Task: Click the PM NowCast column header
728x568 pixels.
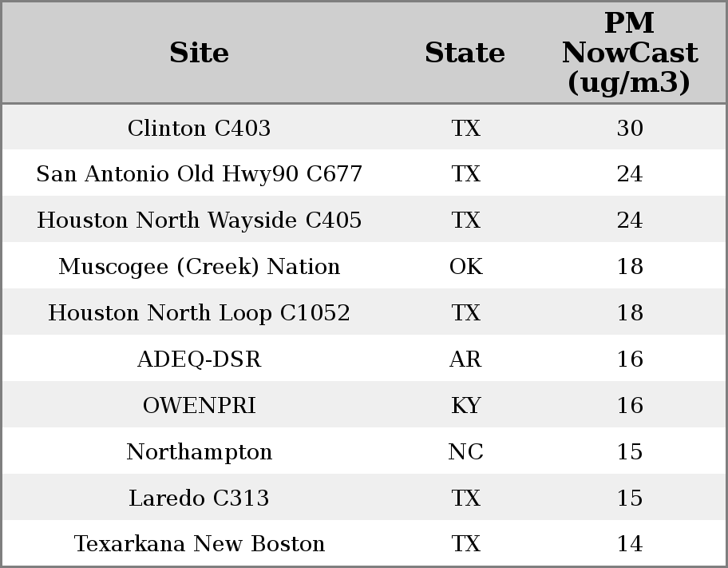Action: tap(629, 54)
